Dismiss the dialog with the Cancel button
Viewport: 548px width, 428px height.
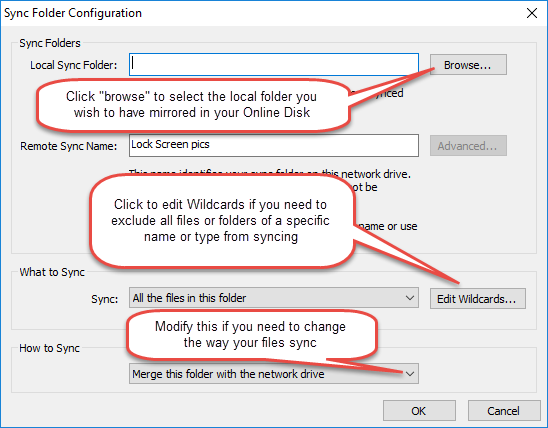[x=504, y=411]
